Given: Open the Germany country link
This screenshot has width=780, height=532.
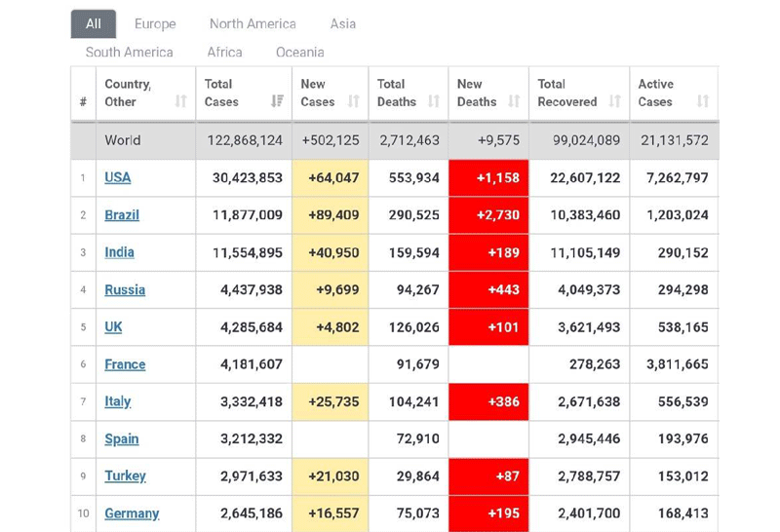Looking at the screenshot, I should tap(132, 513).
